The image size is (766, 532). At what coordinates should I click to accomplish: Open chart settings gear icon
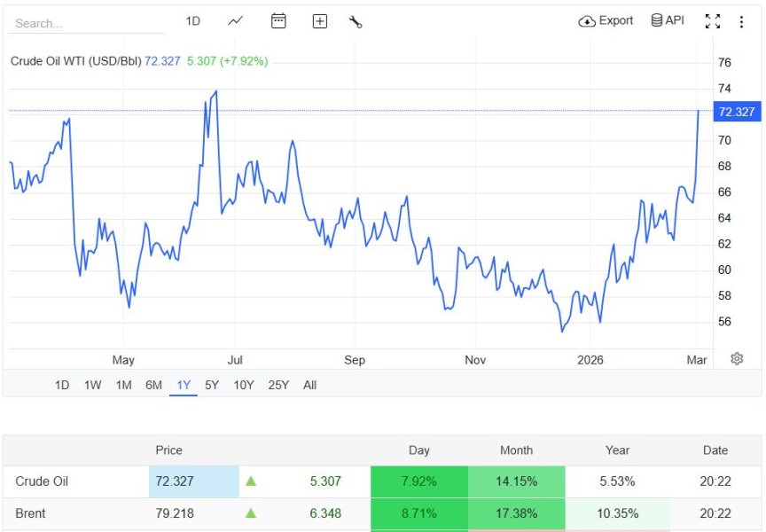[737, 359]
